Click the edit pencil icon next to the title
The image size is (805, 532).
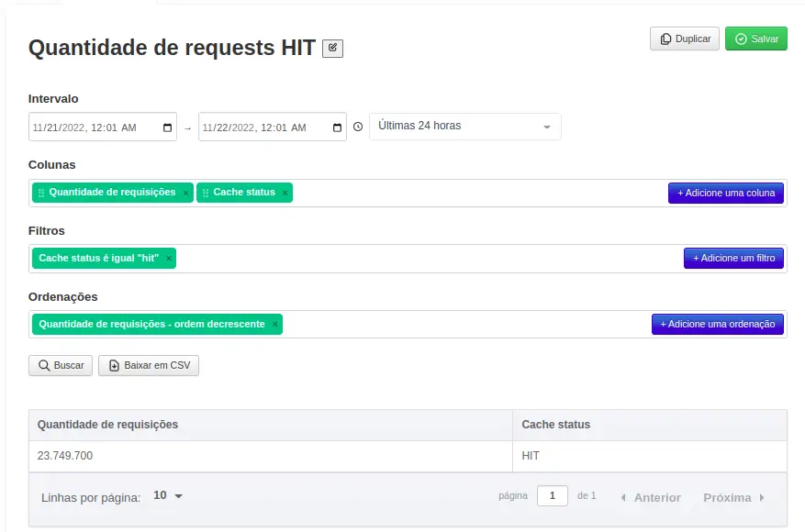point(332,48)
